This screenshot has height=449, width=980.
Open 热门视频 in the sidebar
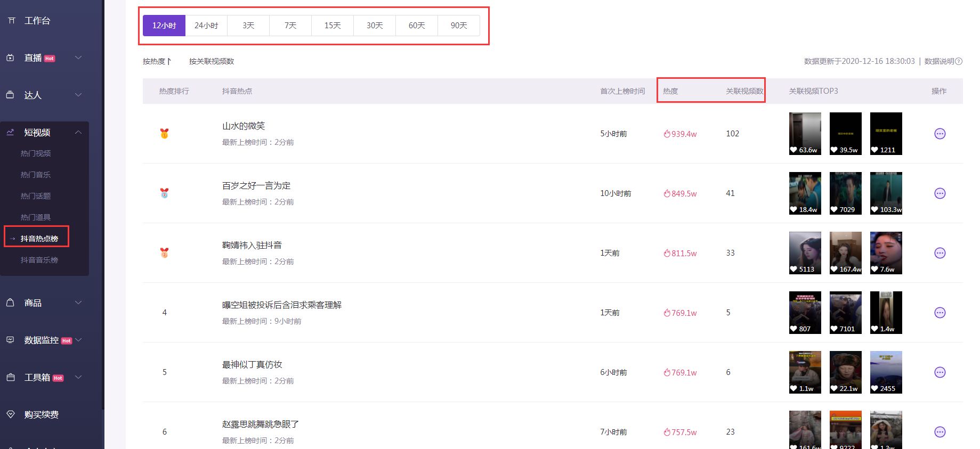[x=36, y=153]
